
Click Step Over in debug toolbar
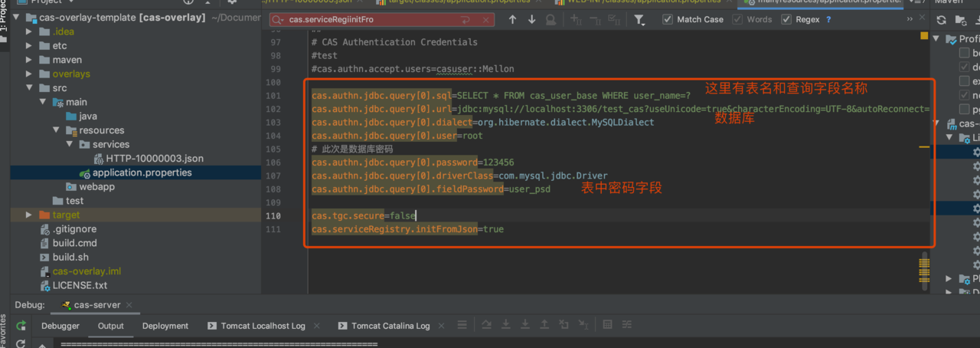485,326
